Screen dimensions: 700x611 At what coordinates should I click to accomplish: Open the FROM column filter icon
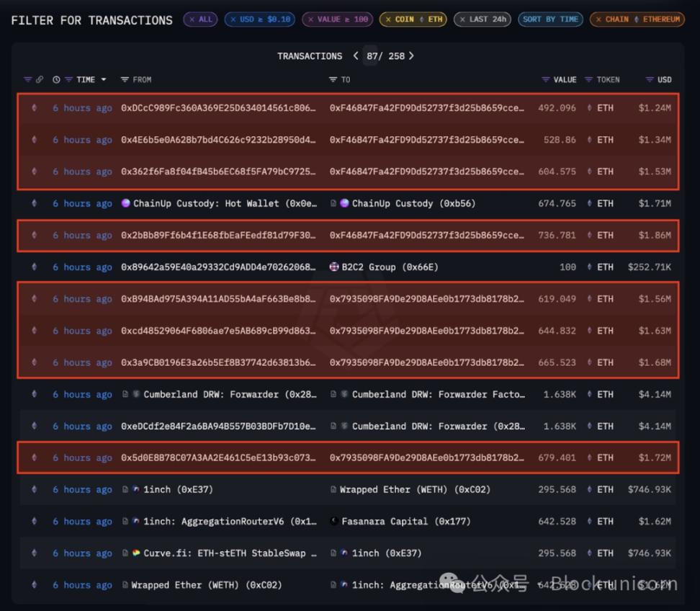coord(125,79)
